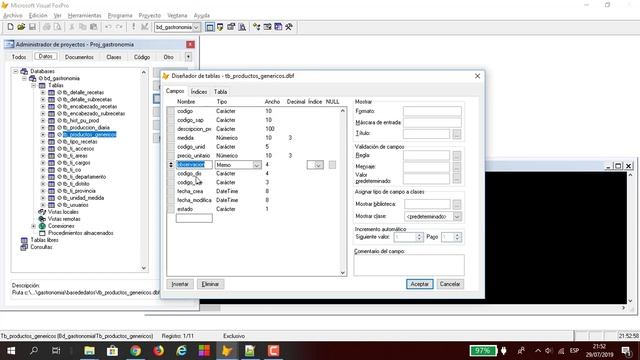This screenshot has width=640, height=360.
Task: Switch to the Índices tab
Action: pos(199,92)
